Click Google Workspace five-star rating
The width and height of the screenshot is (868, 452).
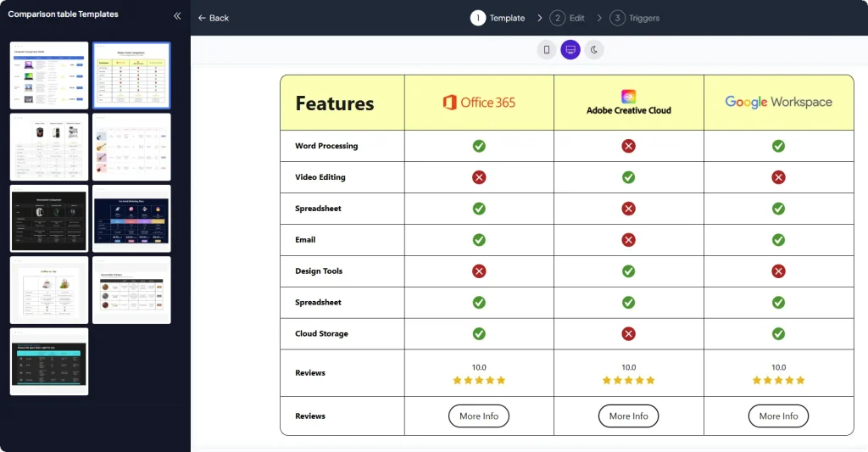tap(778, 380)
